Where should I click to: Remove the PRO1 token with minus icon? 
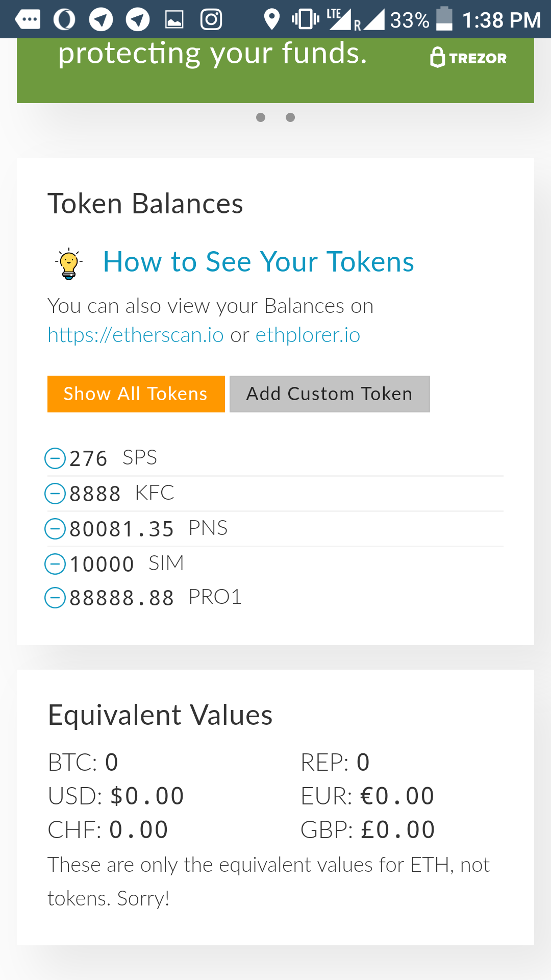tap(55, 598)
